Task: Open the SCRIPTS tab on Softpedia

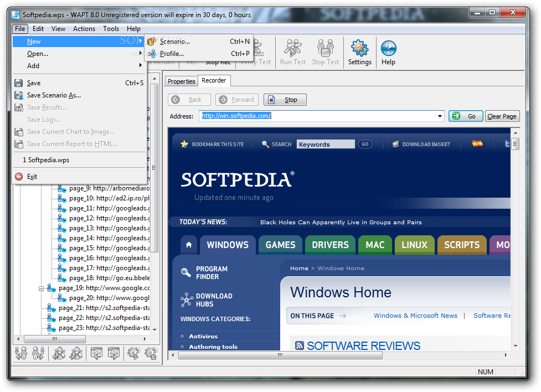Action: click(x=462, y=245)
